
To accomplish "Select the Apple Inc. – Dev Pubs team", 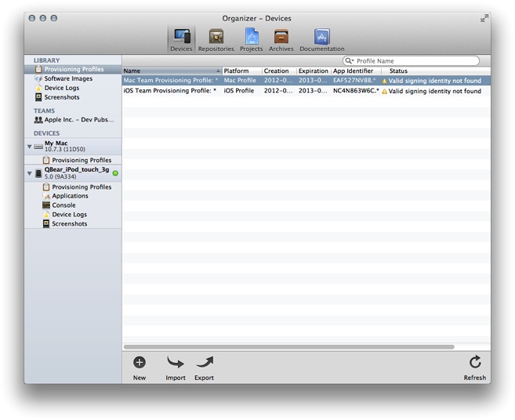I will pyautogui.click(x=73, y=120).
